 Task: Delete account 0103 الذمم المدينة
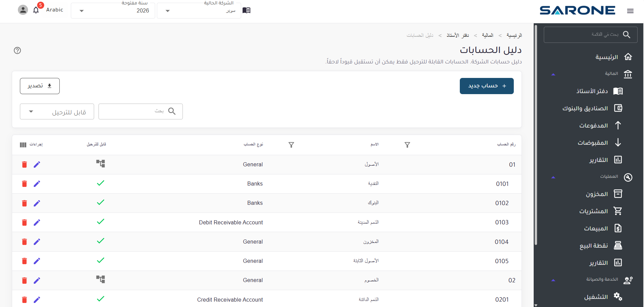(x=24, y=222)
